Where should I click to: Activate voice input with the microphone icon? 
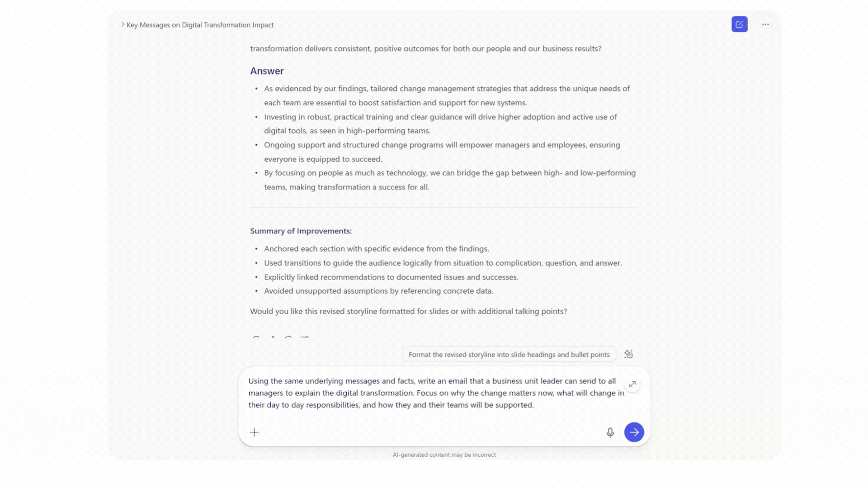coord(610,432)
